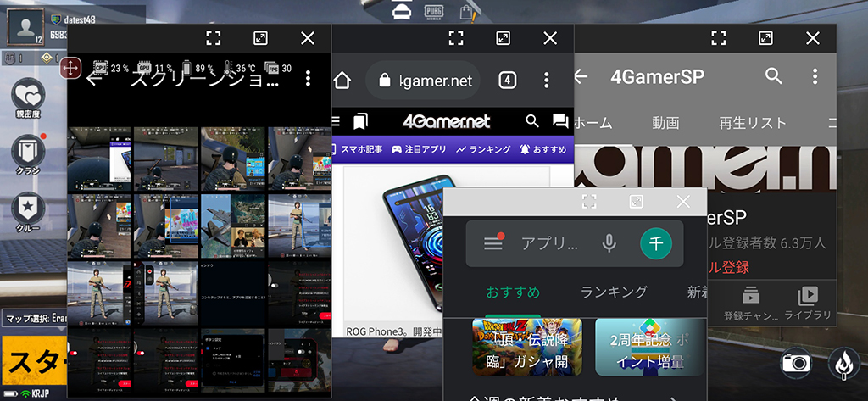Tap the flame torch icon in the game
This screenshot has height=401, width=868.
[x=843, y=364]
